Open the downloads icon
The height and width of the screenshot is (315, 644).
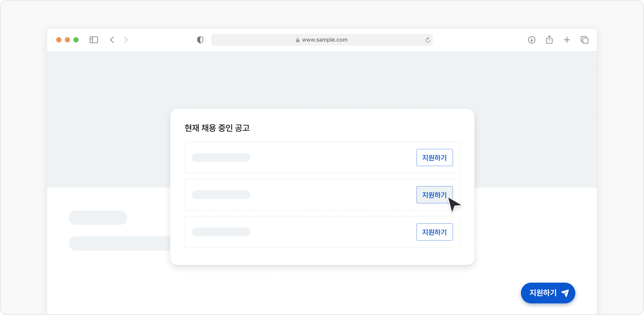531,40
